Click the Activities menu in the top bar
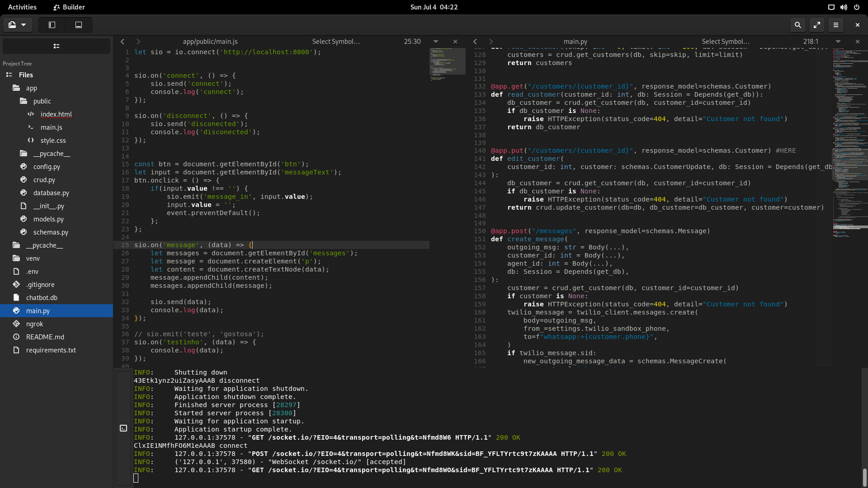Image resolution: width=868 pixels, height=488 pixels. coord(22,7)
